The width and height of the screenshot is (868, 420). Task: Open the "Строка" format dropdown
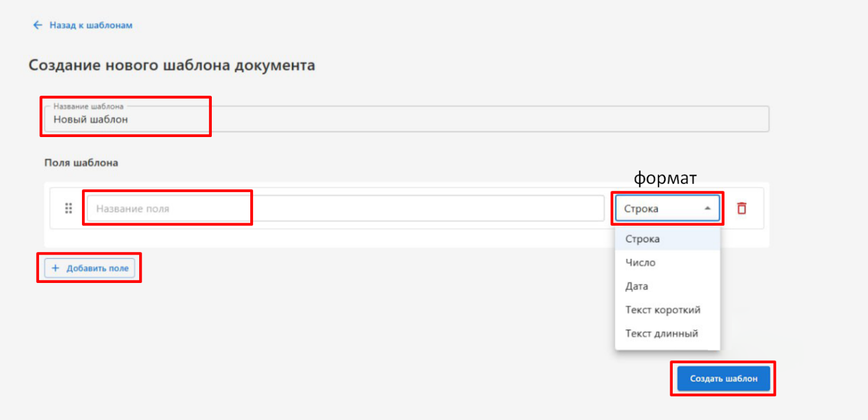(x=667, y=209)
